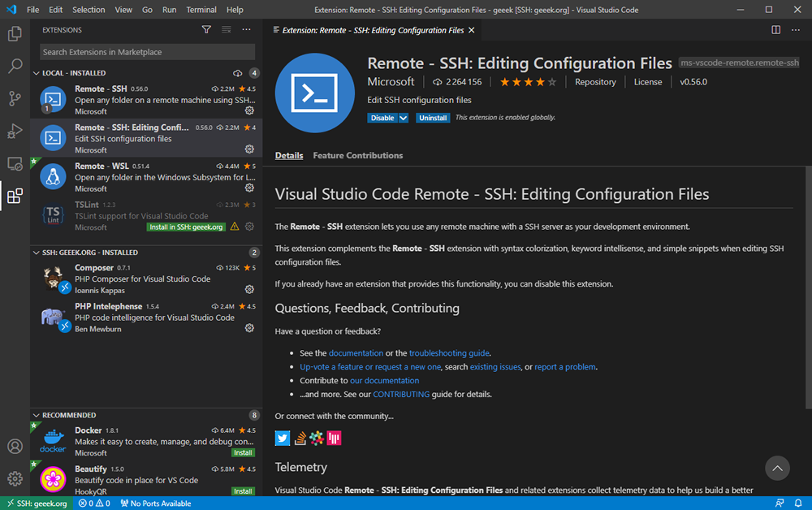This screenshot has height=510, width=812.
Task: Click the filter extensions icon
Action: (x=206, y=29)
